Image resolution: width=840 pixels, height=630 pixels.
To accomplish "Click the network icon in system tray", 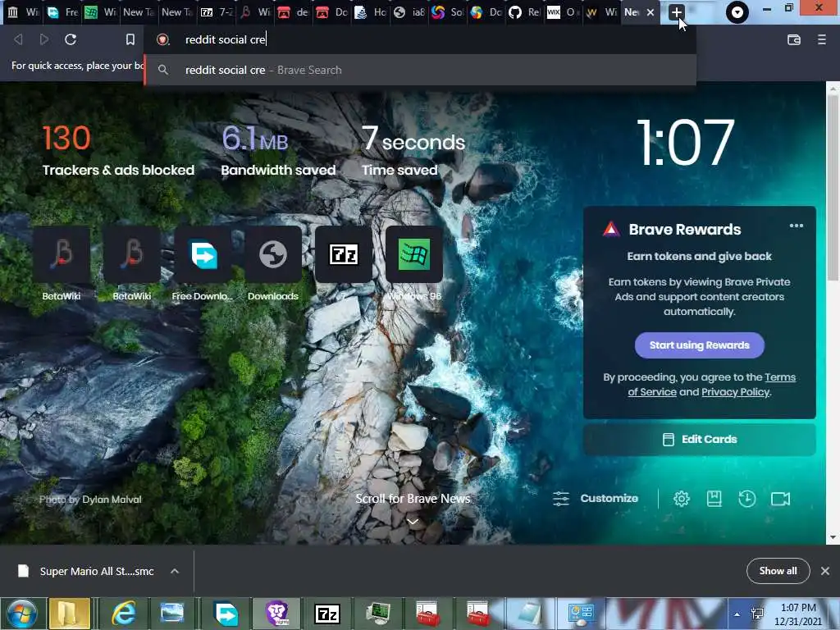I will click(757, 614).
